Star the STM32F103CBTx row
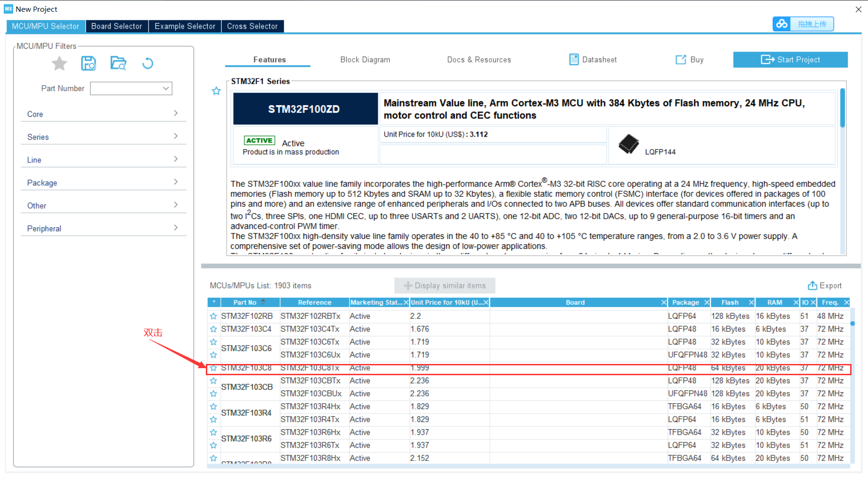The image size is (868, 479). click(213, 381)
